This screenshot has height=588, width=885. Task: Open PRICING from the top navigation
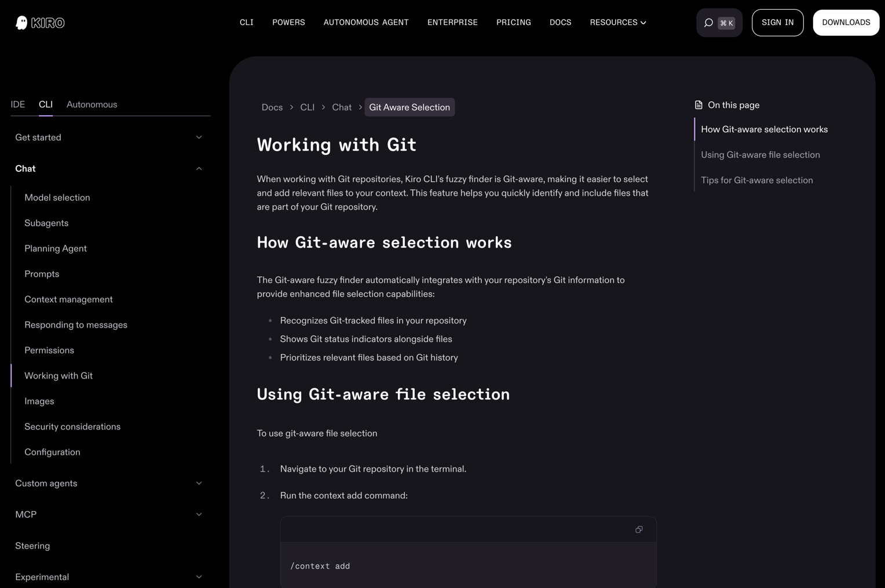513,23
